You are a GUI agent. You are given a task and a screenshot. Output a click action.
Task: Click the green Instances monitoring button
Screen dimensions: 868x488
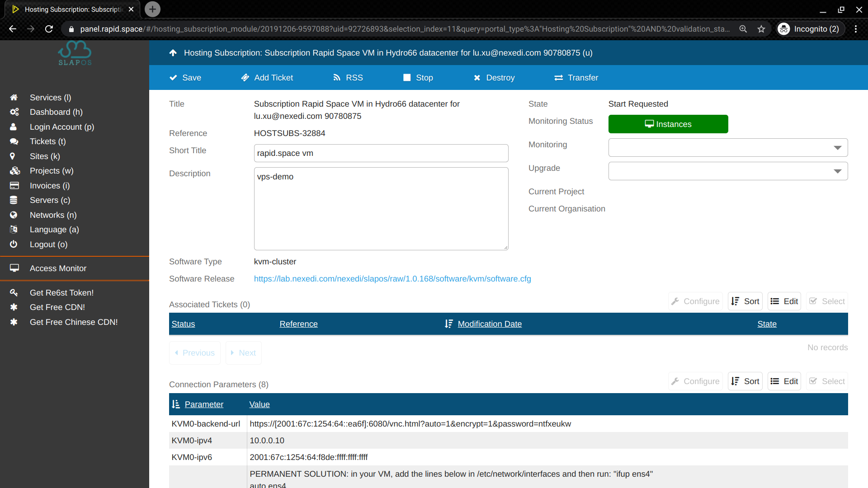[668, 124]
